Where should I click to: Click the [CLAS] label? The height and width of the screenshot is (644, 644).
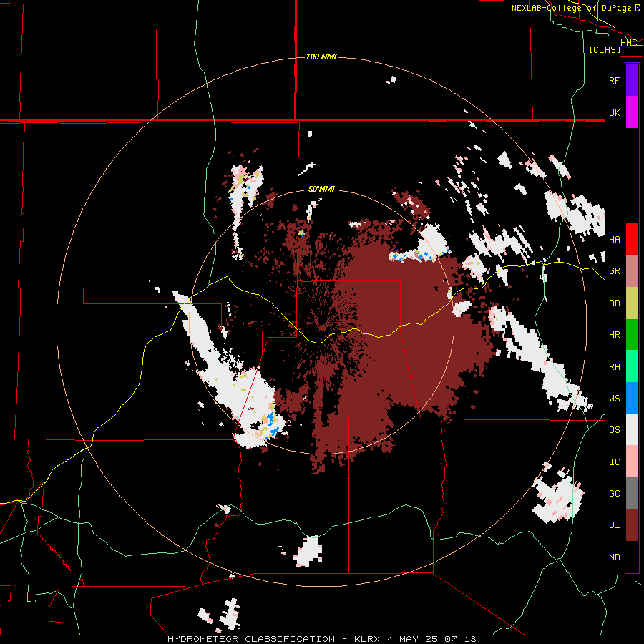605,49
